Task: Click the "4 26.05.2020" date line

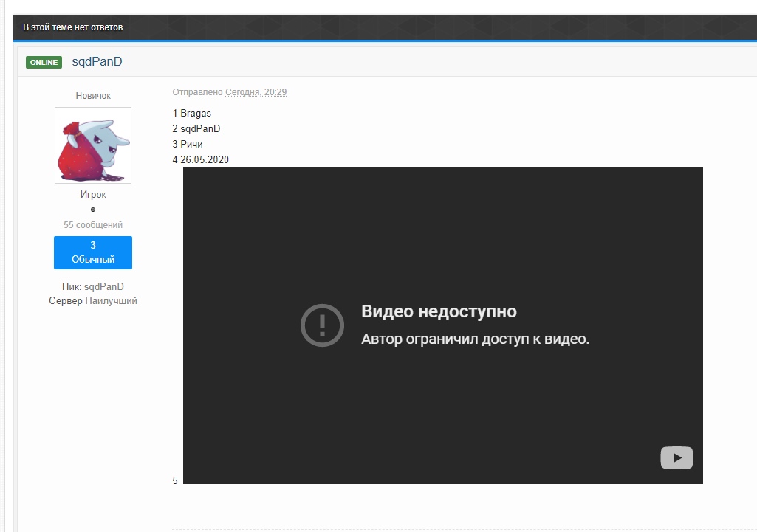Action: (201, 159)
